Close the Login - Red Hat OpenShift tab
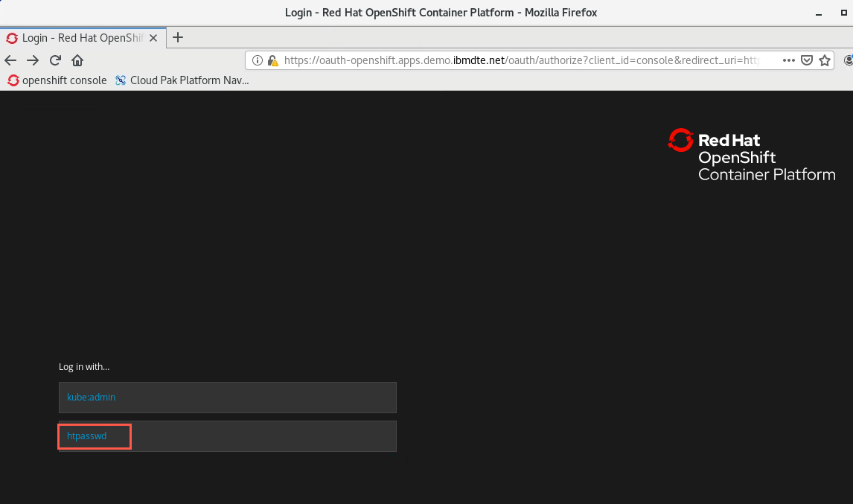The height and width of the screenshot is (504, 853). (153, 38)
